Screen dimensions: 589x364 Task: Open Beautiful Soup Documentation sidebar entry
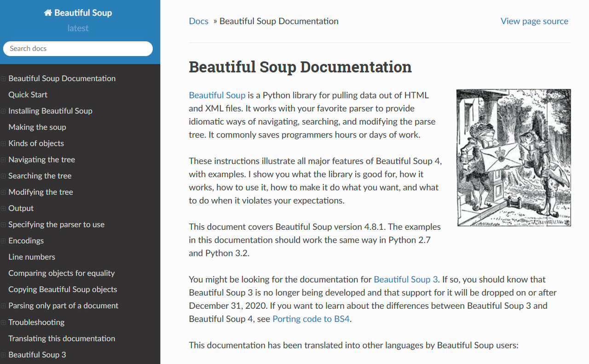62,79
